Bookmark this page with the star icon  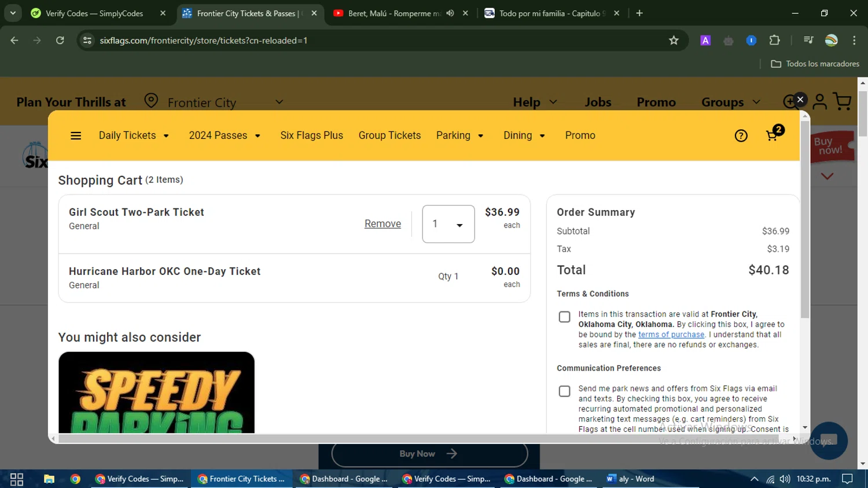(674, 41)
